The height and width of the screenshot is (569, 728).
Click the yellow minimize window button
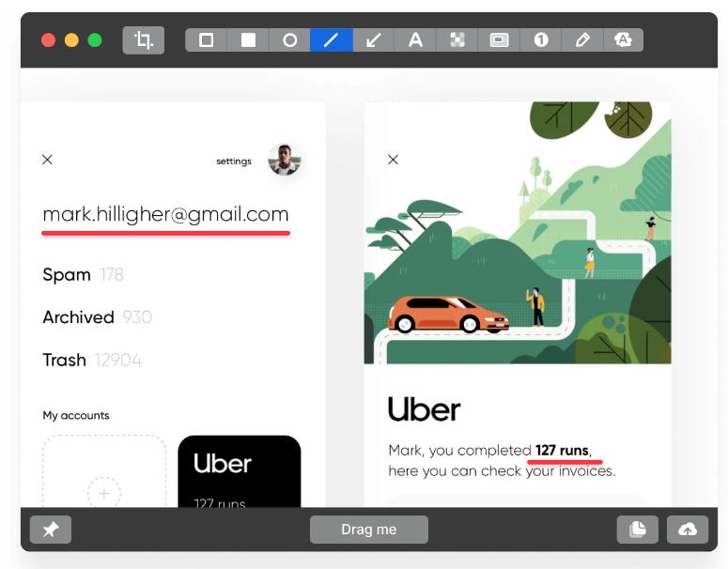[x=71, y=40]
